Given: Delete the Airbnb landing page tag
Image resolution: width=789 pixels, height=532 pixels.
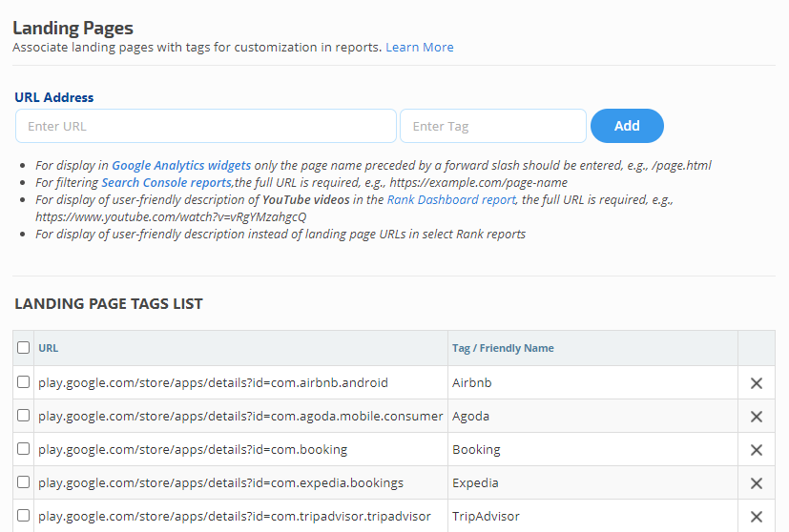Looking at the screenshot, I should [756, 383].
